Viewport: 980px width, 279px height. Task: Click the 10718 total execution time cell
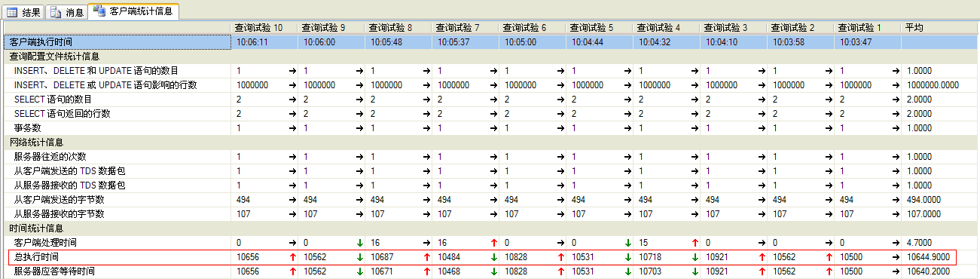tap(650, 256)
